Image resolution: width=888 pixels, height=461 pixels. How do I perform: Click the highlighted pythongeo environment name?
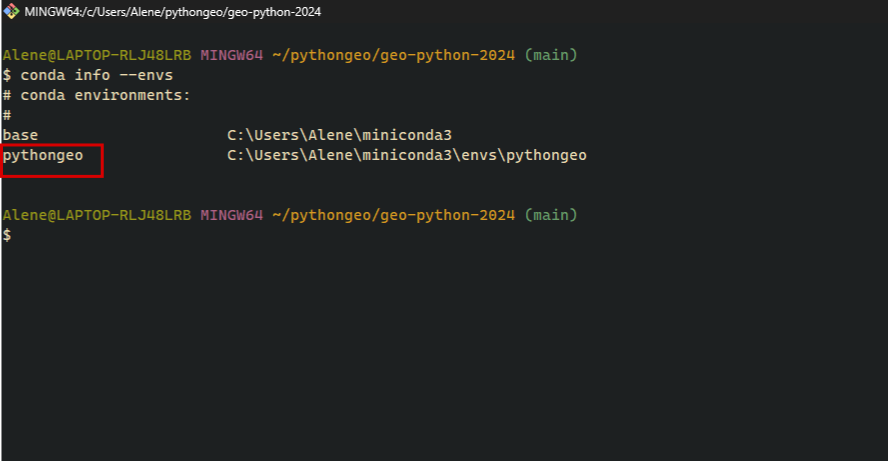(x=43, y=156)
